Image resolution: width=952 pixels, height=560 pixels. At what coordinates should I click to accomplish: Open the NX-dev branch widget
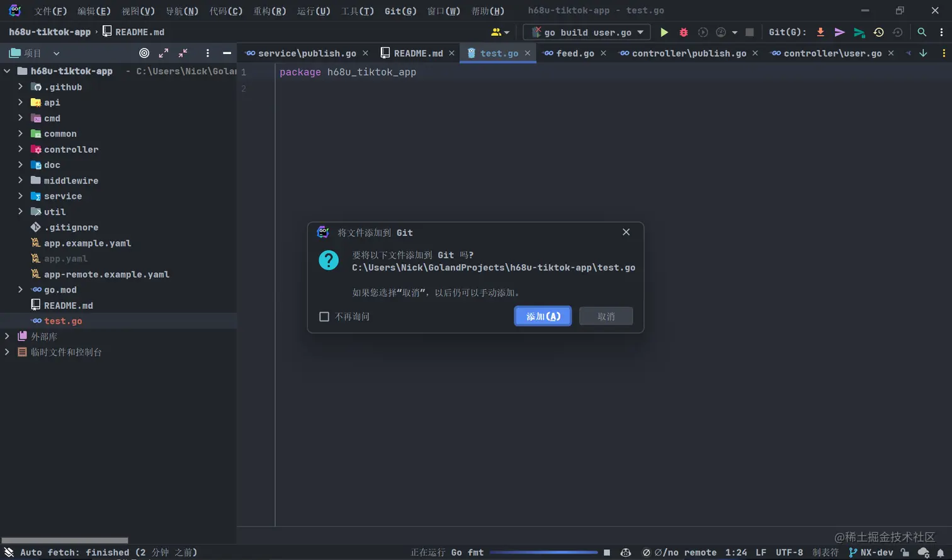[871, 552]
